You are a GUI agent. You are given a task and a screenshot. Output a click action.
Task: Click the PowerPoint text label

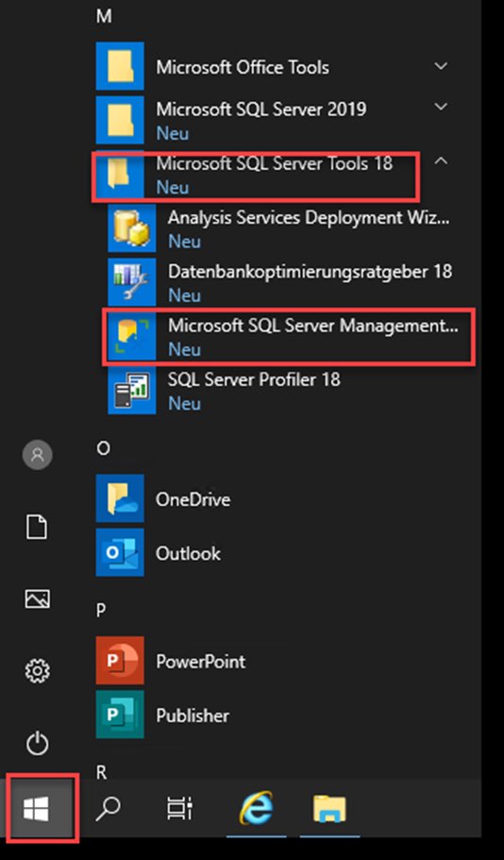tap(201, 662)
